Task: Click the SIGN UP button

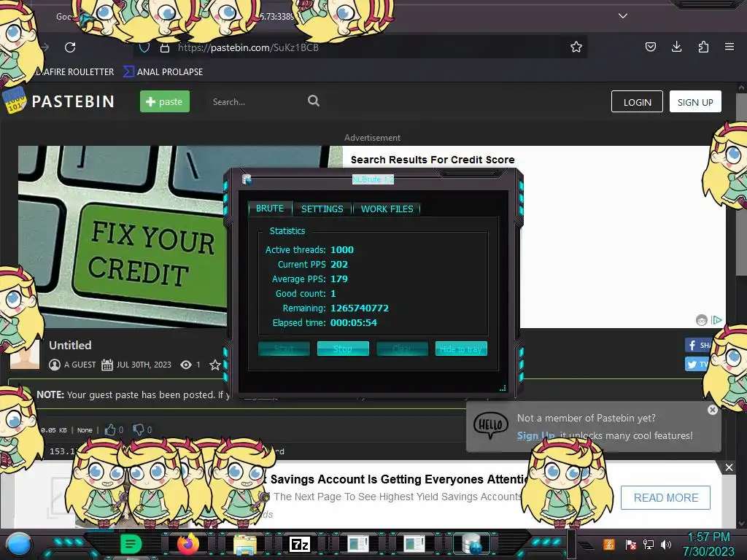Action: 695,102
